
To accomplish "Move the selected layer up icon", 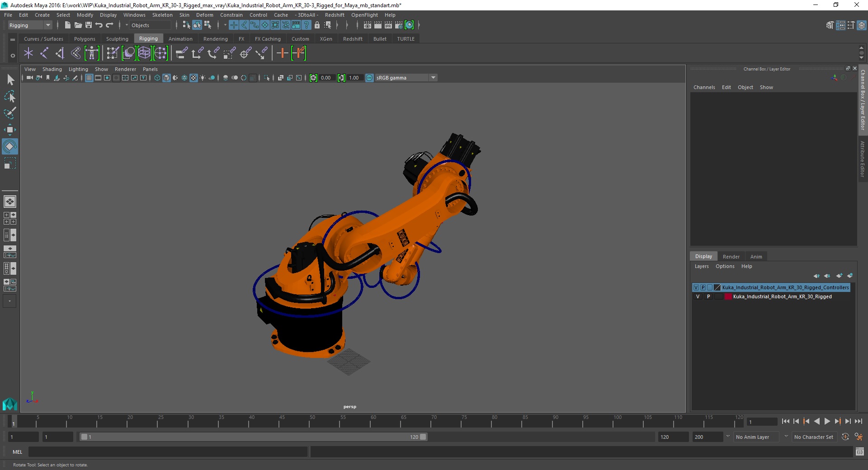I will (x=816, y=276).
